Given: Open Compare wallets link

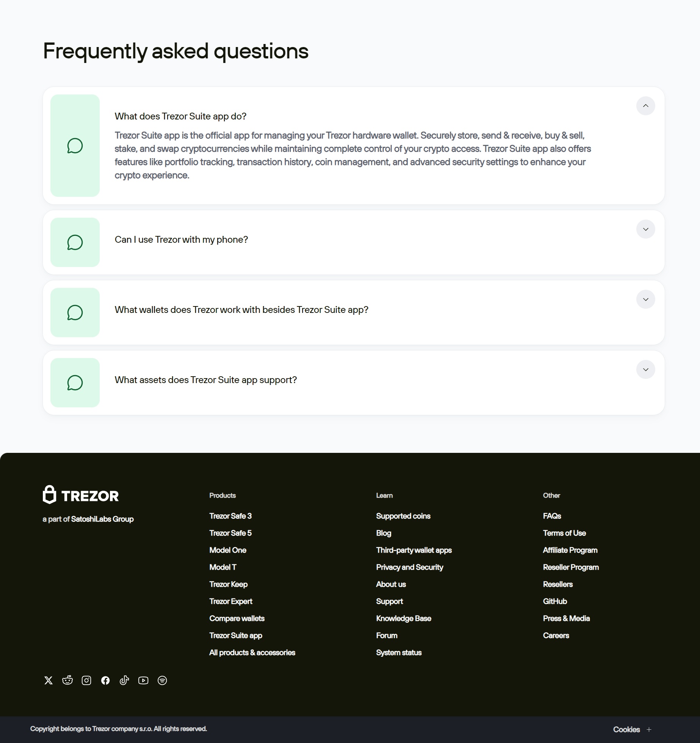Looking at the screenshot, I should coord(237,618).
